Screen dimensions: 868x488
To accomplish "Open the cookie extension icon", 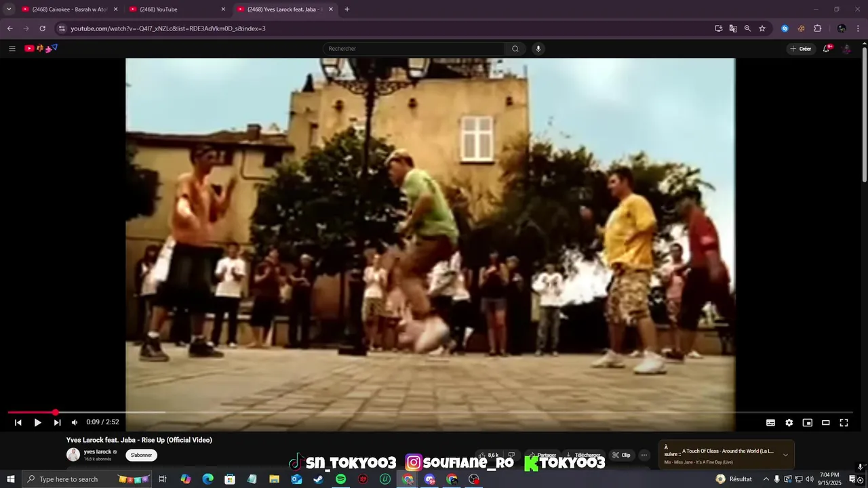I will 801,28.
